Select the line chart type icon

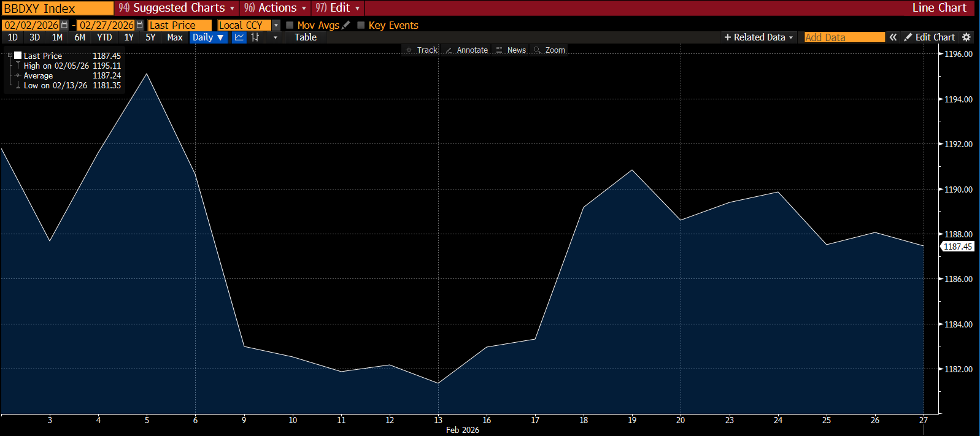(239, 37)
